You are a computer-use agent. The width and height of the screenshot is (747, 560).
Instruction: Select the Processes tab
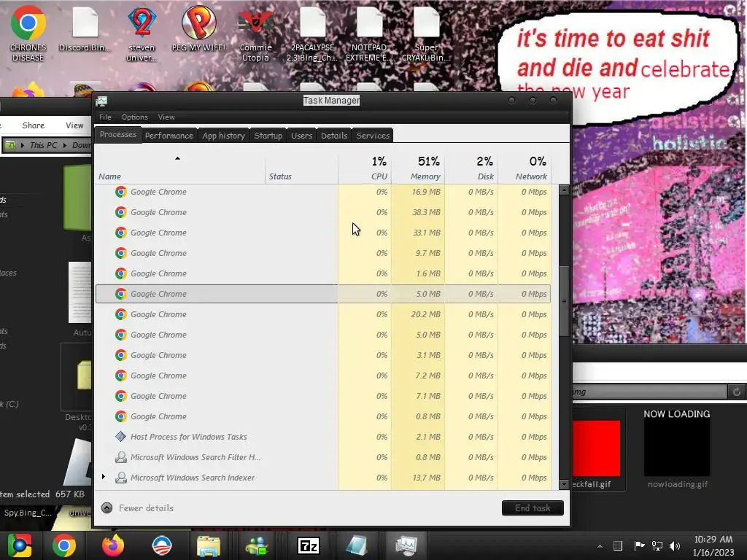(x=118, y=135)
